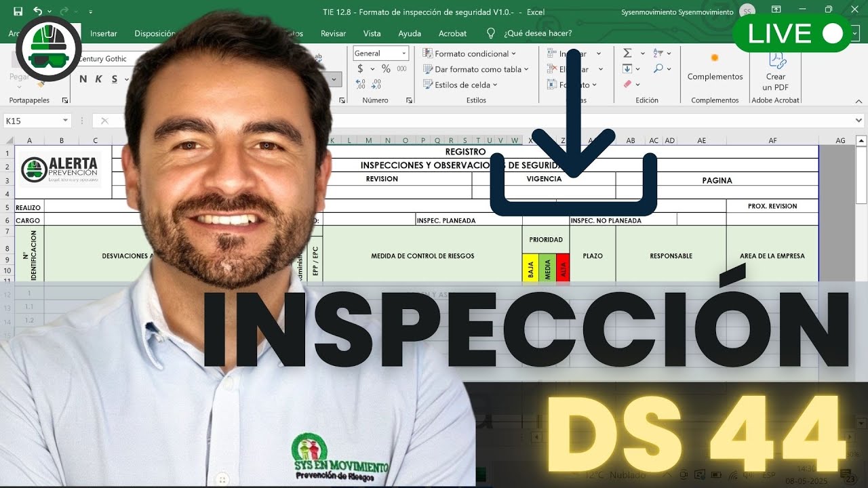Screen dimensions: 868x488
Task: Open the Disposición ribbon tab
Action: (155, 33)
